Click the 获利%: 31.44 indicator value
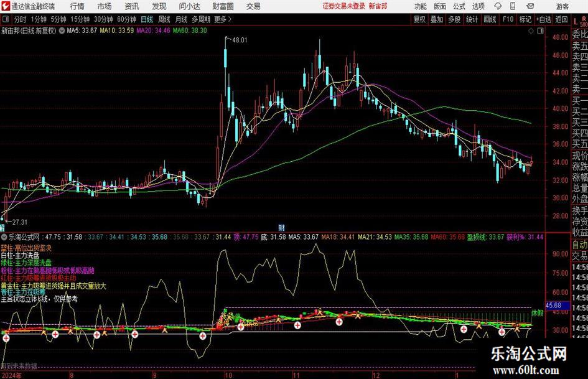This screenshot has height=379, width=588. [x=525, y=237]
